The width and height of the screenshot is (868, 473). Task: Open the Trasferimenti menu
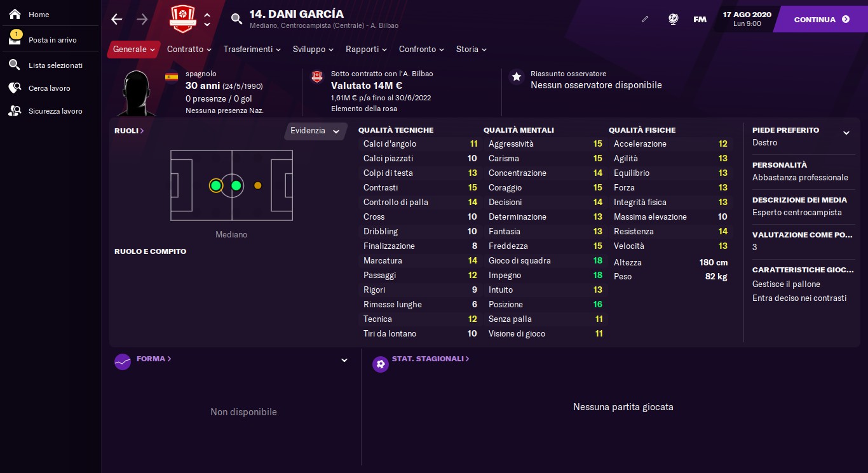tap(252, 49)
